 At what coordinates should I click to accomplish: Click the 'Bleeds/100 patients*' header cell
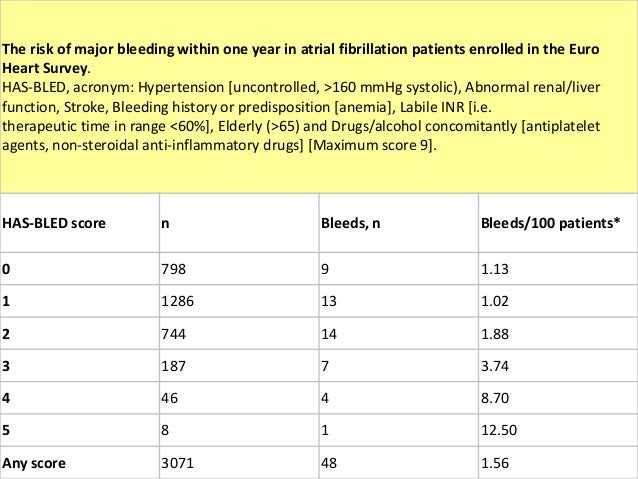[x=558, y=223]
